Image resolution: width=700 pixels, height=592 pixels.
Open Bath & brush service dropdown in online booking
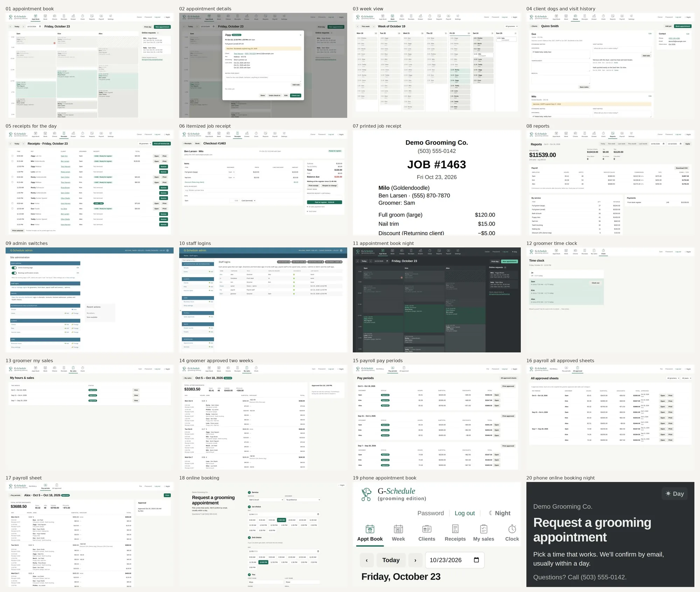coord(266,500)
